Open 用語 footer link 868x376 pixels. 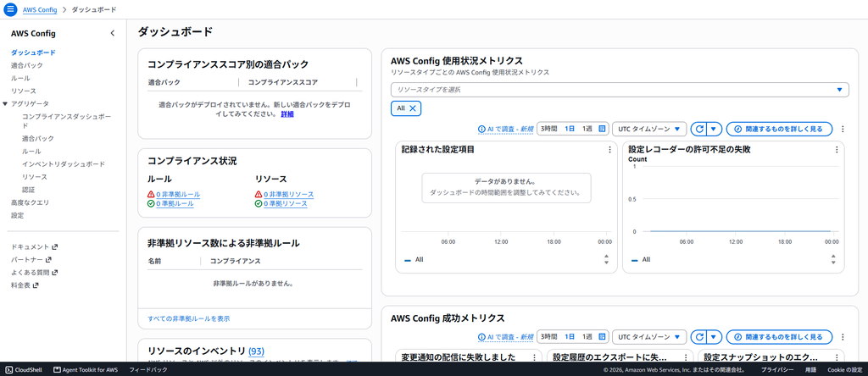[x=810, y=369]
